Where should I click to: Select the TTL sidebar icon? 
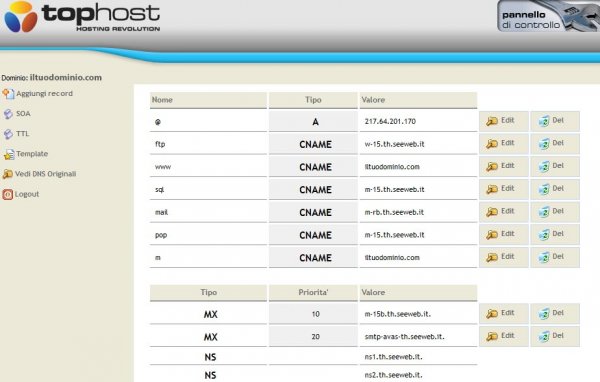8,134
